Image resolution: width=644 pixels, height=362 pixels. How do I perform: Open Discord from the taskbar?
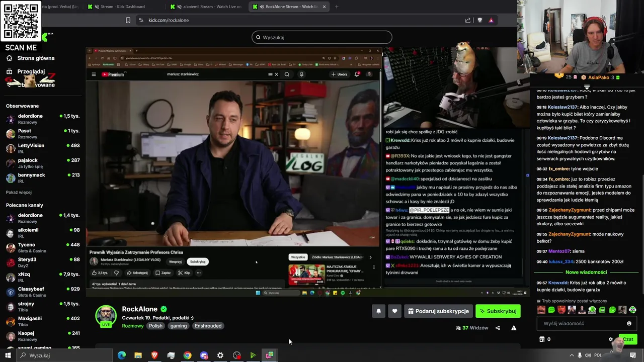[204, 355]
